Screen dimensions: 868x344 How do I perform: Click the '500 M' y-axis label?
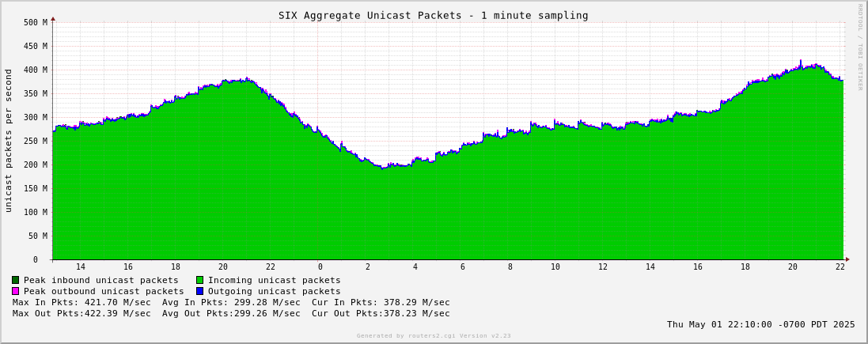coord(36,23)
